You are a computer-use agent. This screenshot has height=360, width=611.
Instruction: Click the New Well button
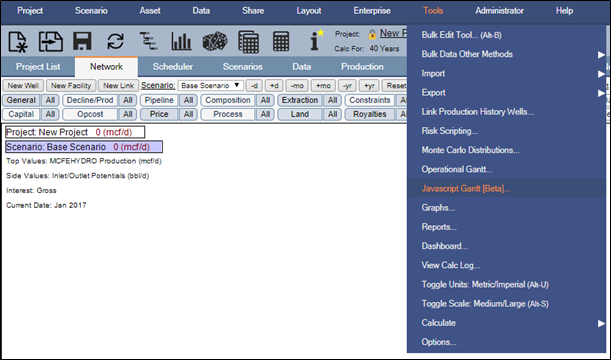pos(23,85)
